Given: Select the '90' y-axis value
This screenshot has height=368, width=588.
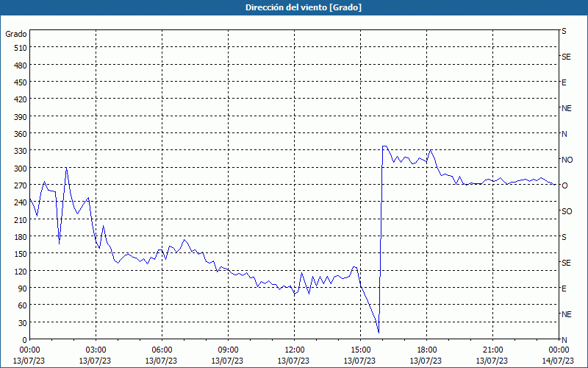Looking at the screenshot, I should [23, 289].
